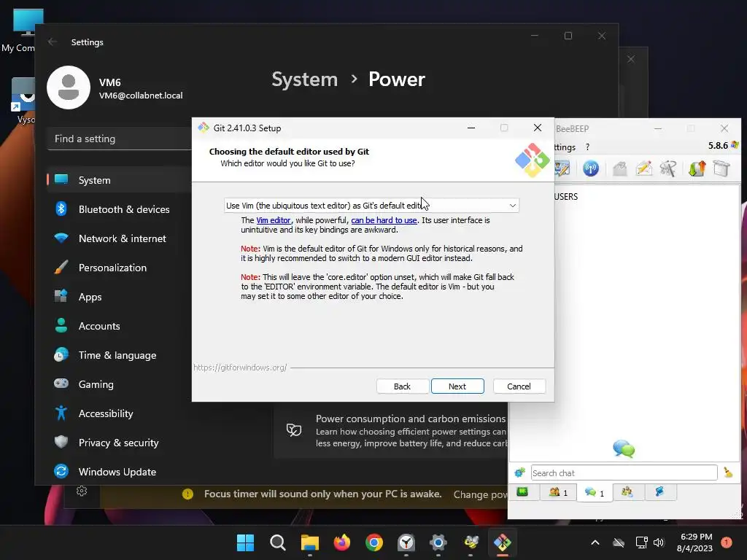Click the volume speaker icon in system tray
747x560 pixels.
[659, 542]
